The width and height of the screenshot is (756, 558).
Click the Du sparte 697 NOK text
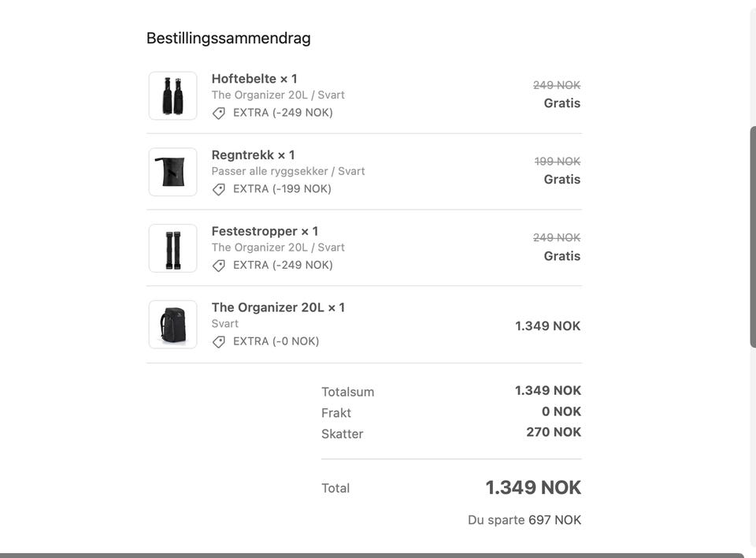524,520
